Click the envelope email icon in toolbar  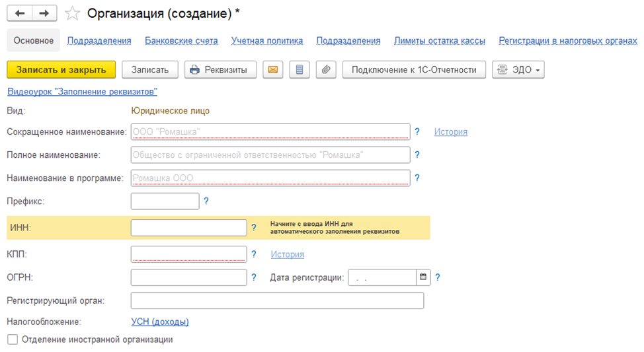click(x=272, y=69)
